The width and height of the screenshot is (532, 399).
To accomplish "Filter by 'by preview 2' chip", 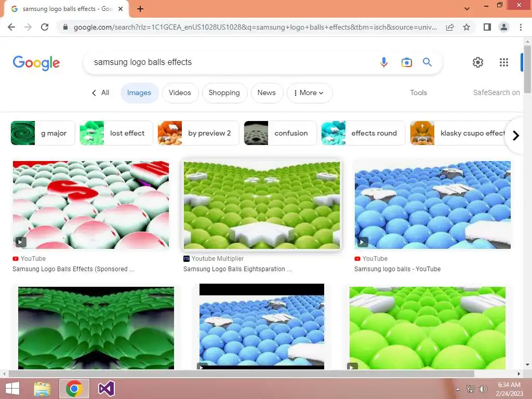I will tap(198, 133).
